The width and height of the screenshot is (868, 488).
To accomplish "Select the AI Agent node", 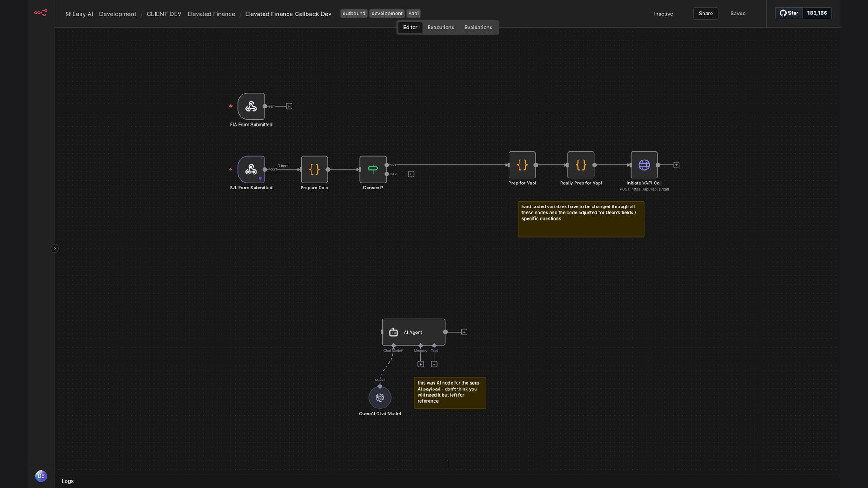I will [414, 332].
